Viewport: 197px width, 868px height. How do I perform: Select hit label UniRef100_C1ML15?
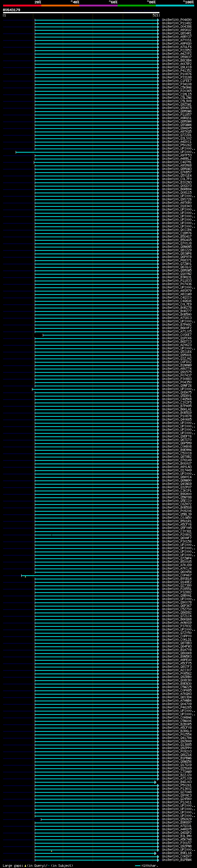pyautogui.click(x=176, y=94)
